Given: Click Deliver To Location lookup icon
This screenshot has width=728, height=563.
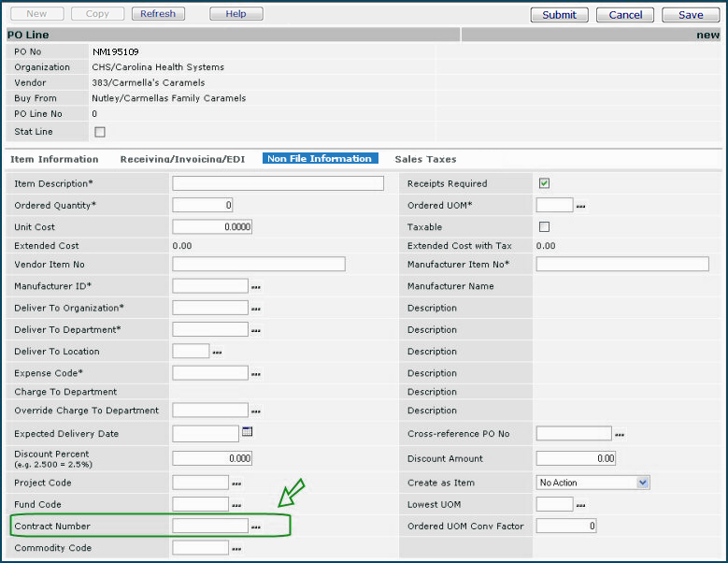Looking at the screenshot, I should tap(218, 353).
